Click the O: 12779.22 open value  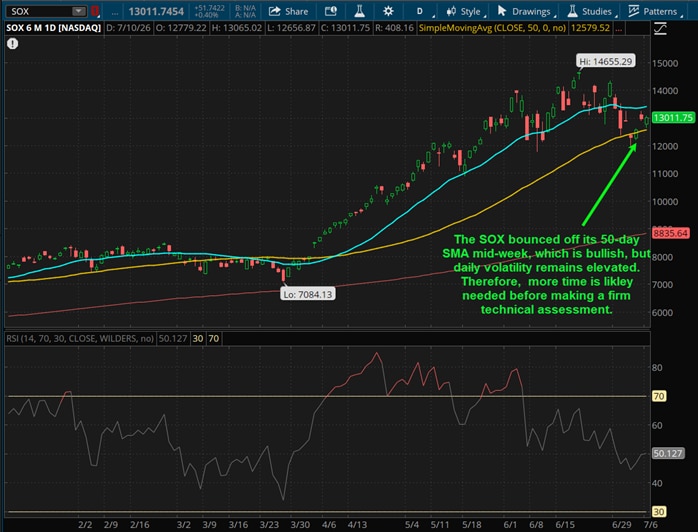[x=181, y=28]
